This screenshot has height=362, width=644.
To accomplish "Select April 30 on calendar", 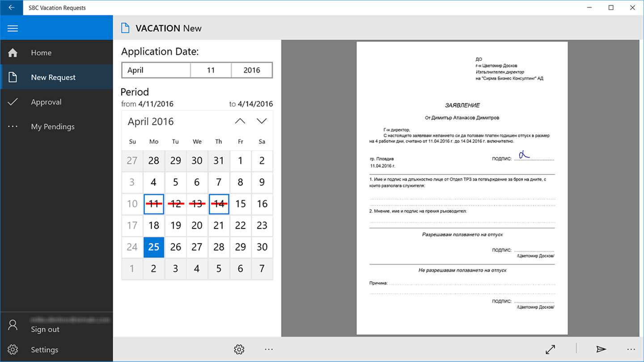I will (262, 247).
